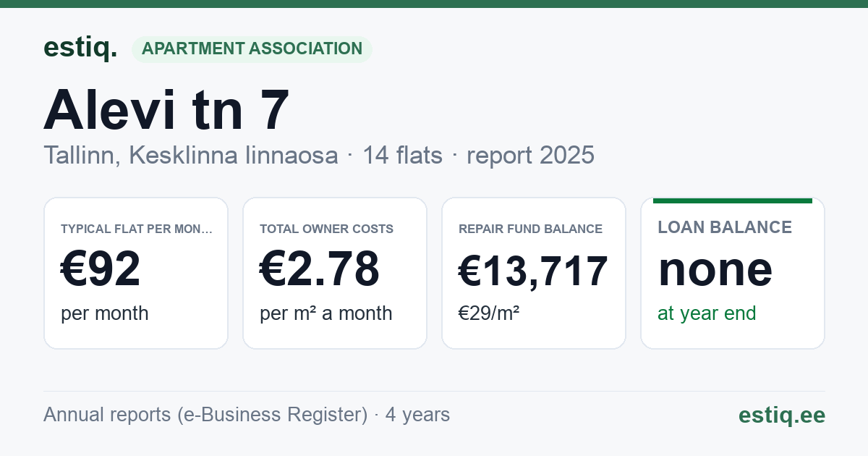The width and height of the screenshot is (868, 456).
Task: Select the 'per m² a month' text
Action: [326, 313]
